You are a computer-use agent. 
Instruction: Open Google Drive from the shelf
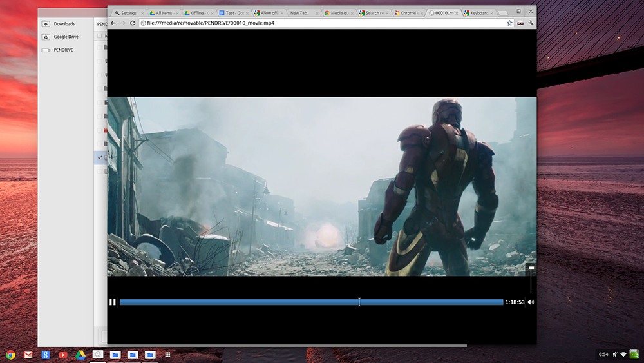click(80, 355)
